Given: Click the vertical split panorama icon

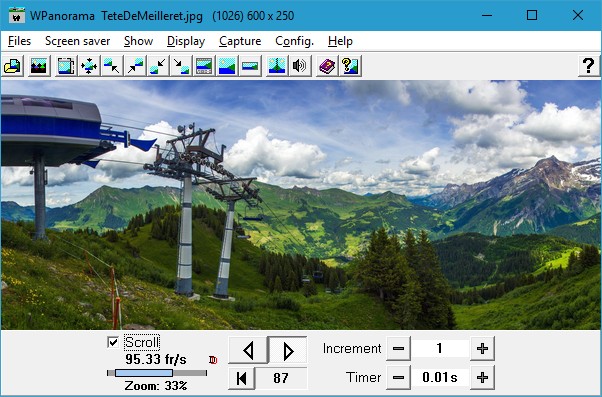Looking at the screenshot, I should click(x=277, y=66).
